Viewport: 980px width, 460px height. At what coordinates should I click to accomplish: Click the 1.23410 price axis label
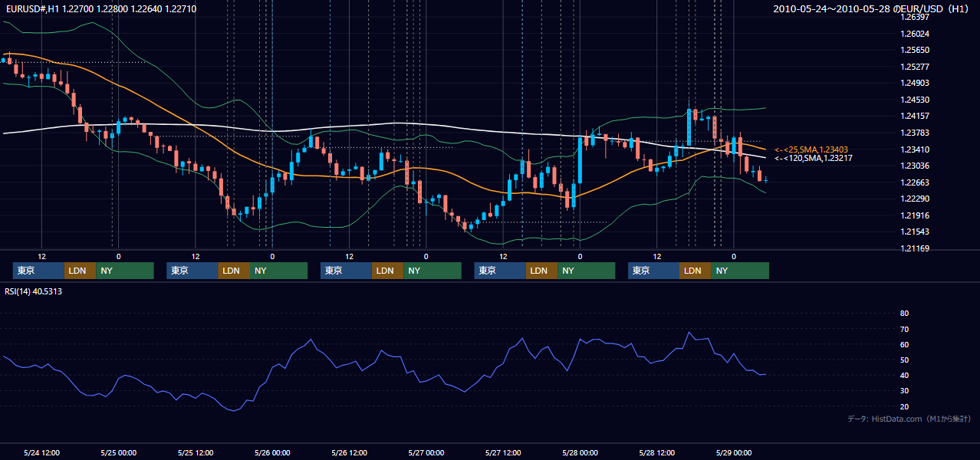pos(914,149)
